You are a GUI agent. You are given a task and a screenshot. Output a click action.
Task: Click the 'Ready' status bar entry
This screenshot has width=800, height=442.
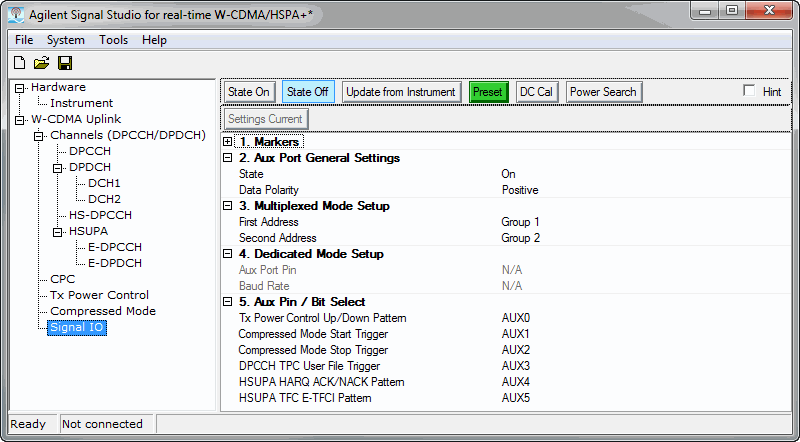(28, 424)
